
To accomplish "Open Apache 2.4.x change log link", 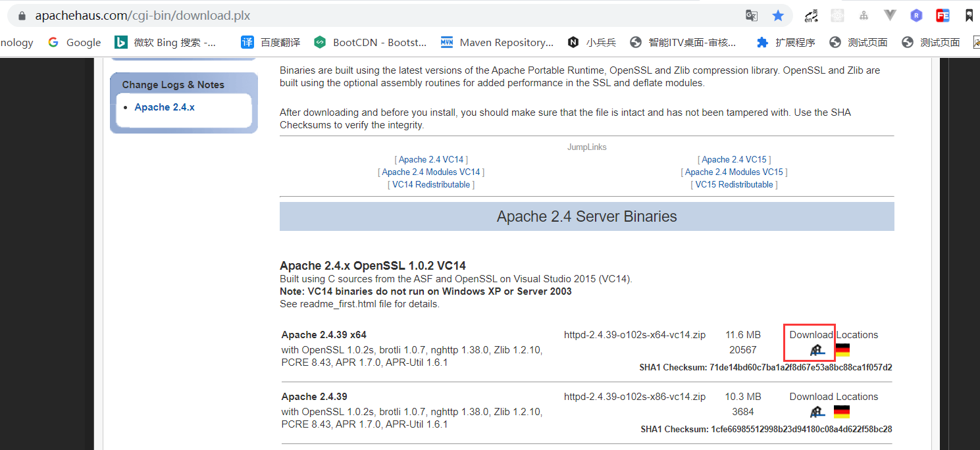I will click(x=165, y=107).
